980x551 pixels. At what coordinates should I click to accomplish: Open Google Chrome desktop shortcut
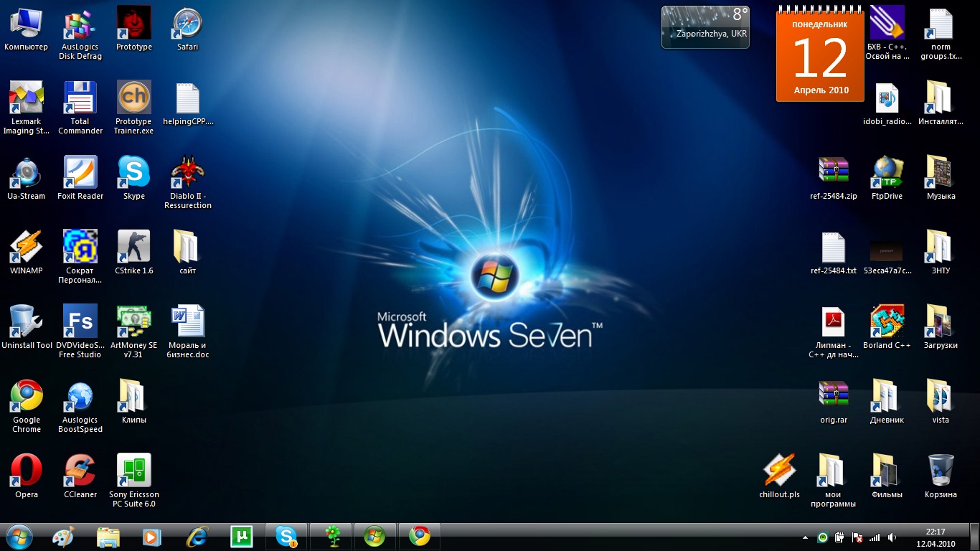coord(26,406)
